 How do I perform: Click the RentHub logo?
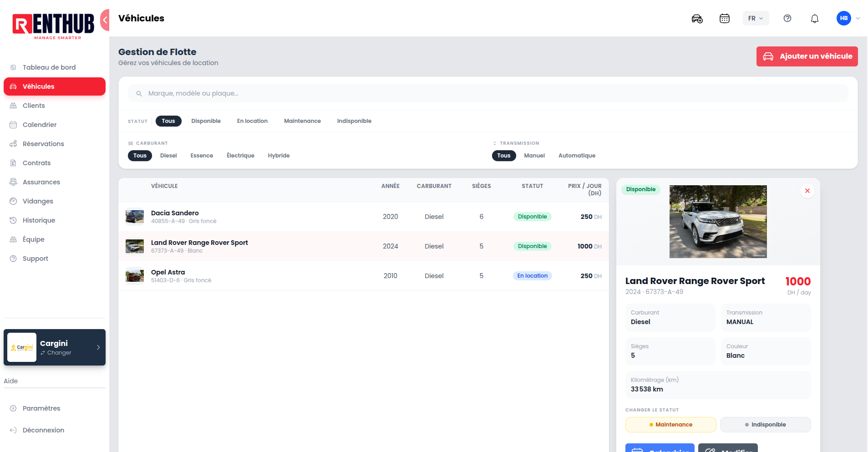point(54,26)
